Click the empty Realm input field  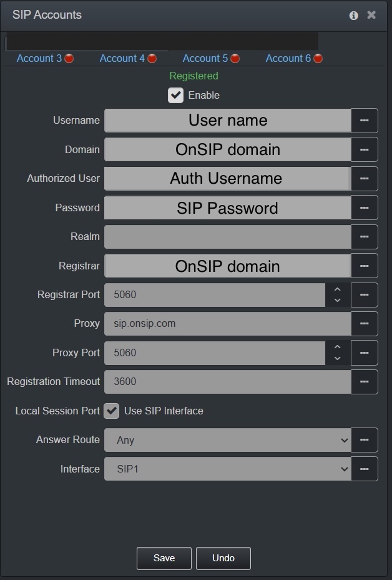(x=228, y=237)
